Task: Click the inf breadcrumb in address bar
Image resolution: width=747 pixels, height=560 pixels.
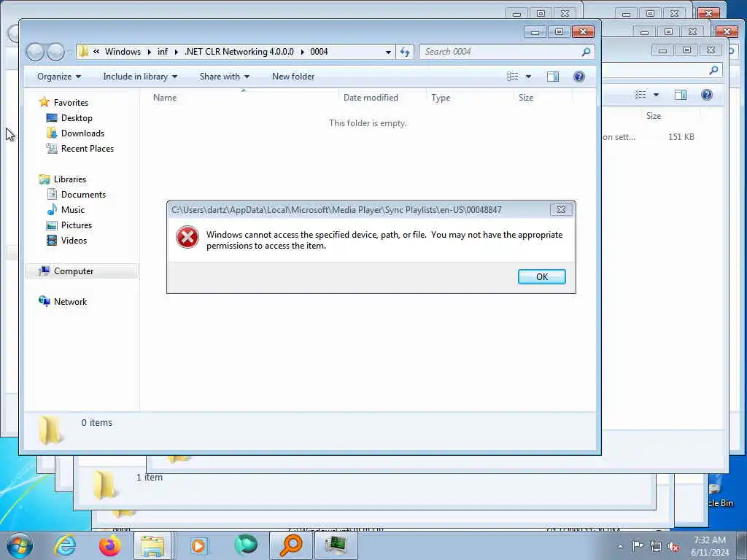Action: pos(163,52)
